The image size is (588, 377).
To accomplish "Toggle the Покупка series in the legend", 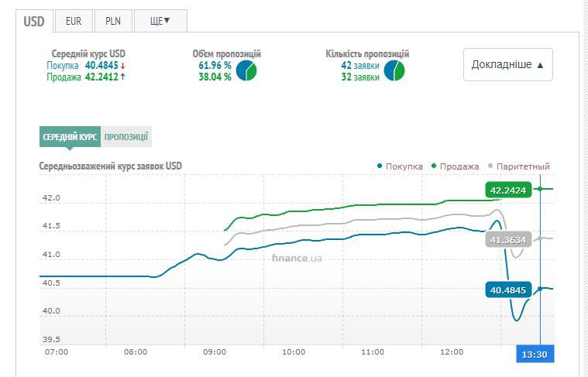I will pyautogui.click(x=400, y=166).
